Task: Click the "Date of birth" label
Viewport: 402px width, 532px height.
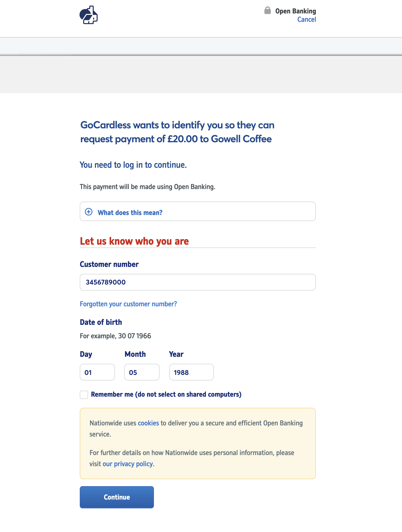Action: pos(101,322)
